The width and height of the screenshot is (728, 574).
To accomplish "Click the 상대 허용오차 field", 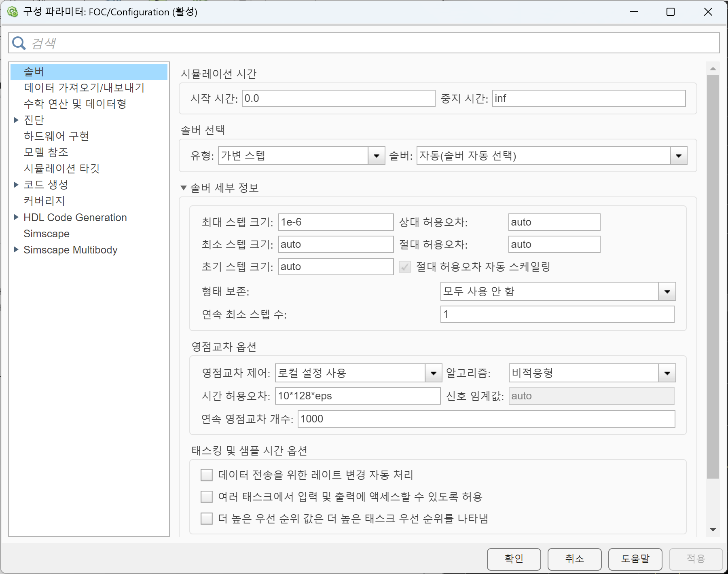I will pyautogui.click(x=554, y=222).
